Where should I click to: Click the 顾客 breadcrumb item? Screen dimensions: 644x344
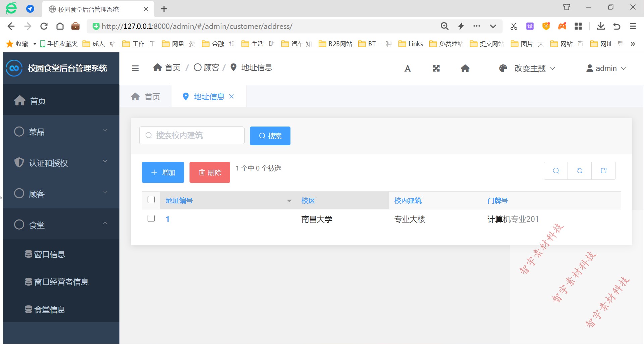tap(207, 68)
